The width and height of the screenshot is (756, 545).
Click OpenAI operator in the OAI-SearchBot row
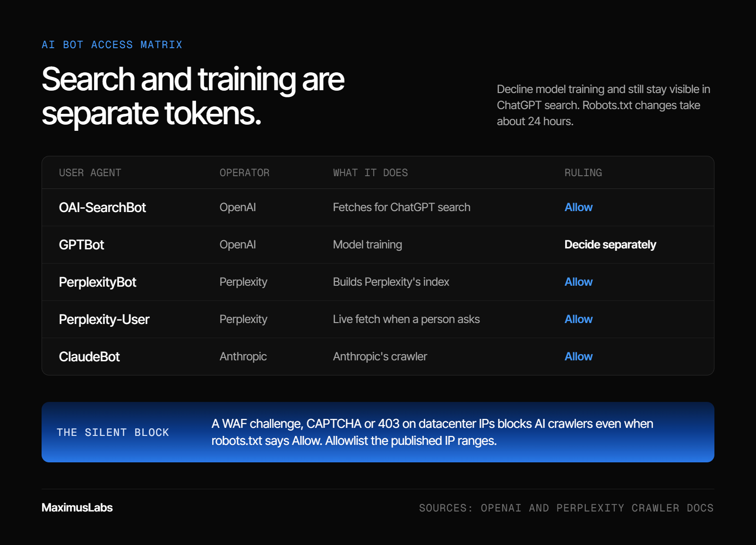click(x=238, y=207)
